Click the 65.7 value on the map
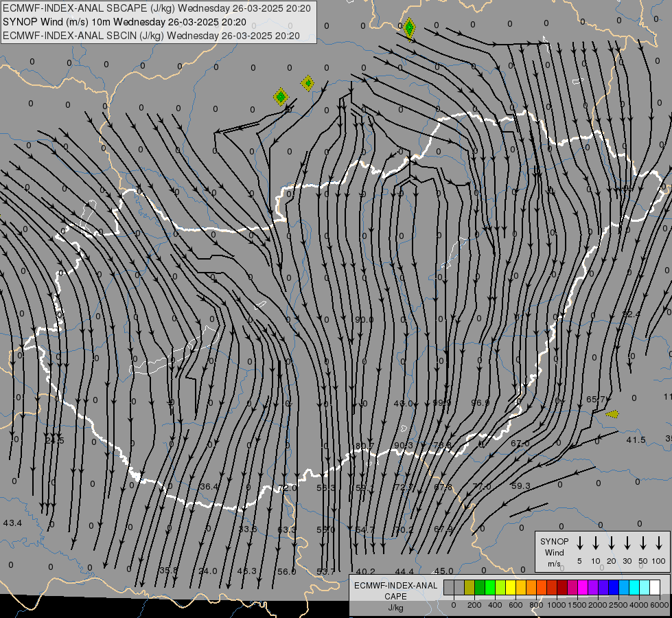The height and width of the screenshot is (618, 672). [x=595, y=399]
